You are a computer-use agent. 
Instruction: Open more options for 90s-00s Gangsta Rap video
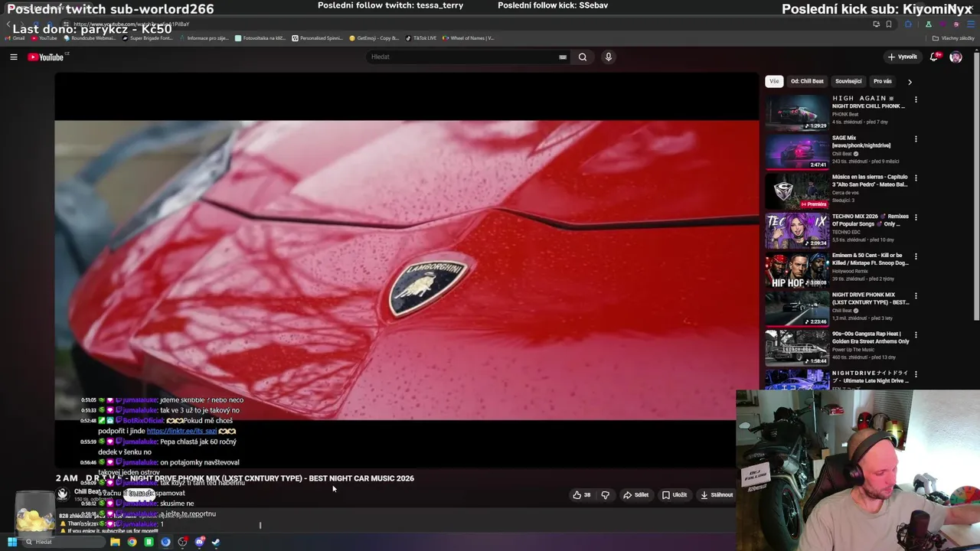[916, 336]
